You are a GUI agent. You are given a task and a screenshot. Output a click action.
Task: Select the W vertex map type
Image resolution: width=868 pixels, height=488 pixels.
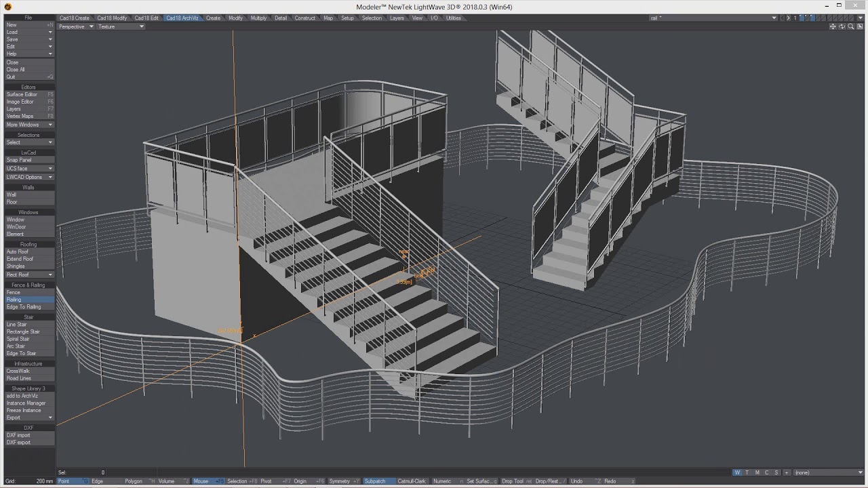pos(737,472)
